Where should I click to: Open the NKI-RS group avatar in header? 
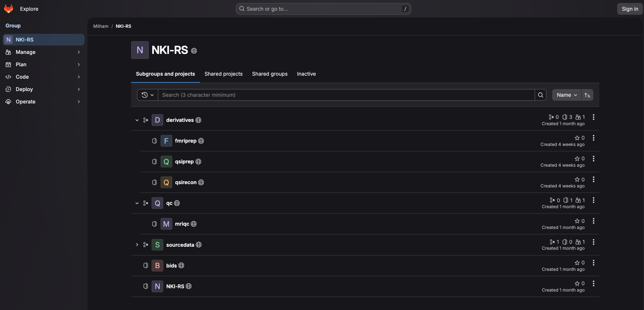(140, 50)
